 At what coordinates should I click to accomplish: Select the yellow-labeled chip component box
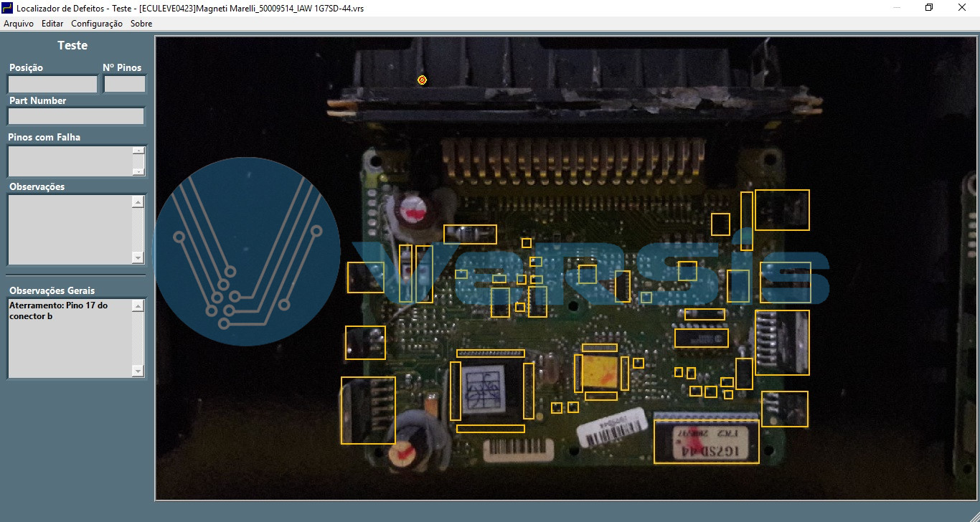click(x=600, y=371)
